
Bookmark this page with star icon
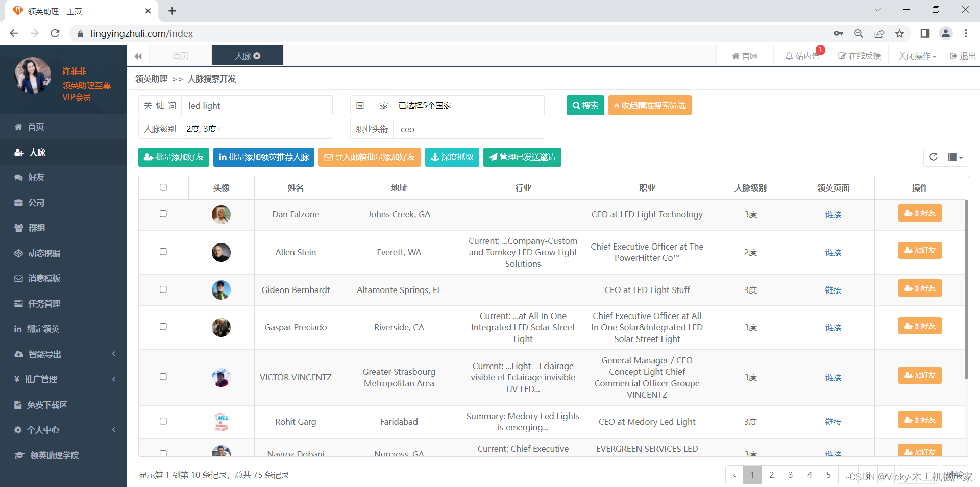[x=899, y=33]
